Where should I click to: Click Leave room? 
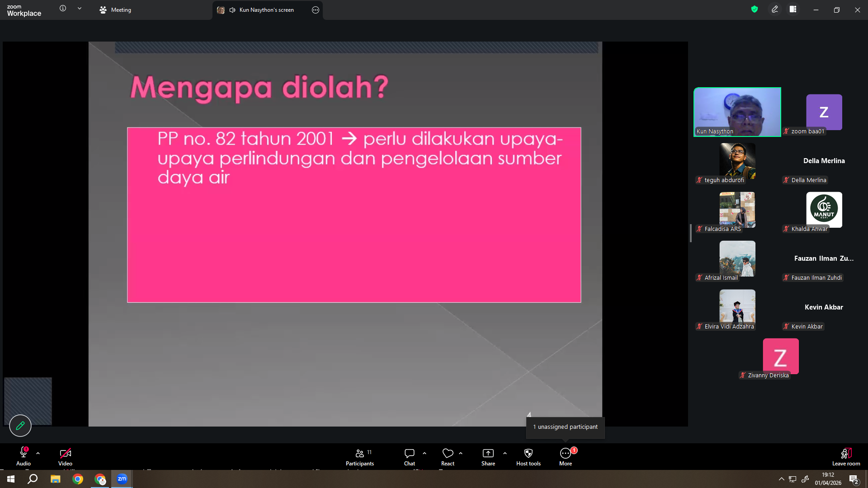pos(846,457)
